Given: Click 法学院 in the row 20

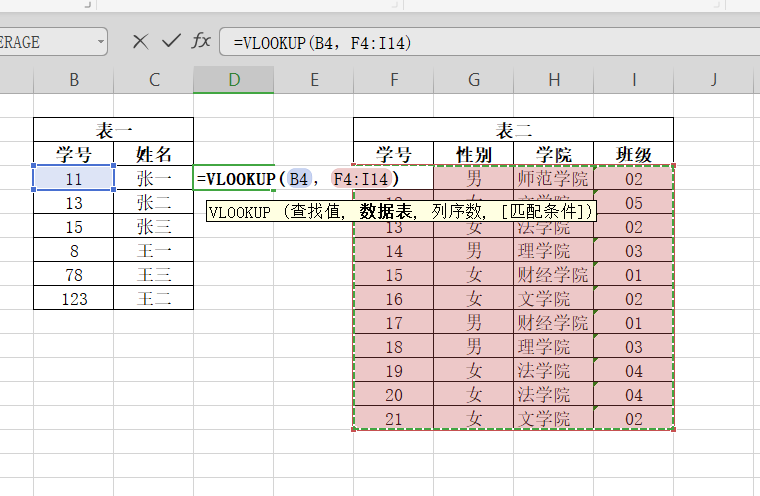Looking at the screenshot, I should click(554, 395).
